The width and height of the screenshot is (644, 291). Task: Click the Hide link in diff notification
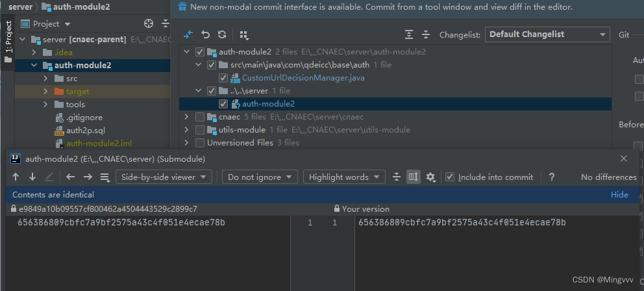619,194
